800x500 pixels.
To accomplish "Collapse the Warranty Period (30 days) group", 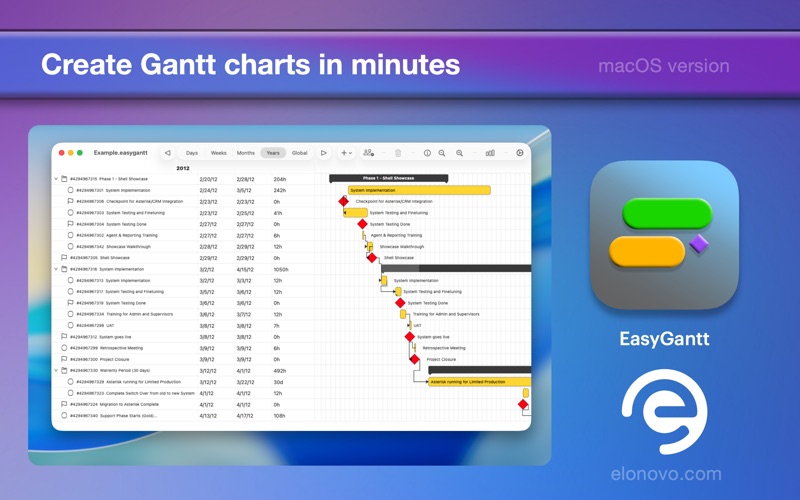I will pyautogui.click(x=56, y=370).
